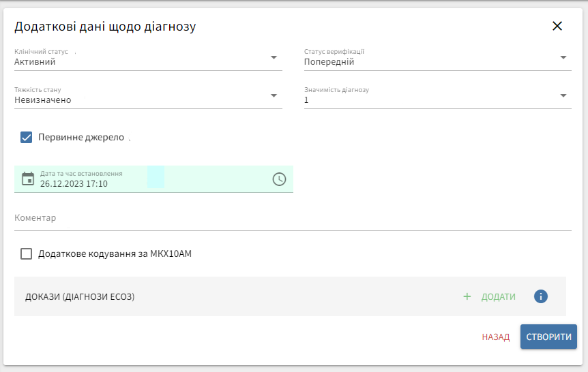The width and height of the screenshot is (588, 372).
Task: Click the ДОДАТИ evidence button text
Action: pyautogui.click(x=498, y=297)
